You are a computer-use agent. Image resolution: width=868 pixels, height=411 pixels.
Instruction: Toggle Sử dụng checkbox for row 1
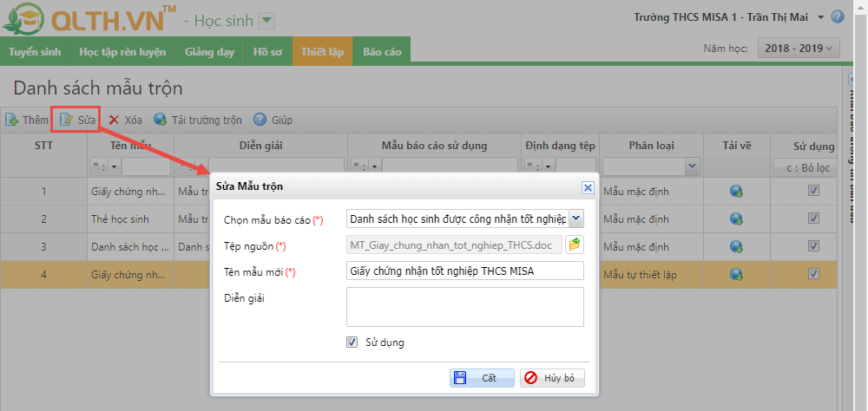click(x=813, y=192)
